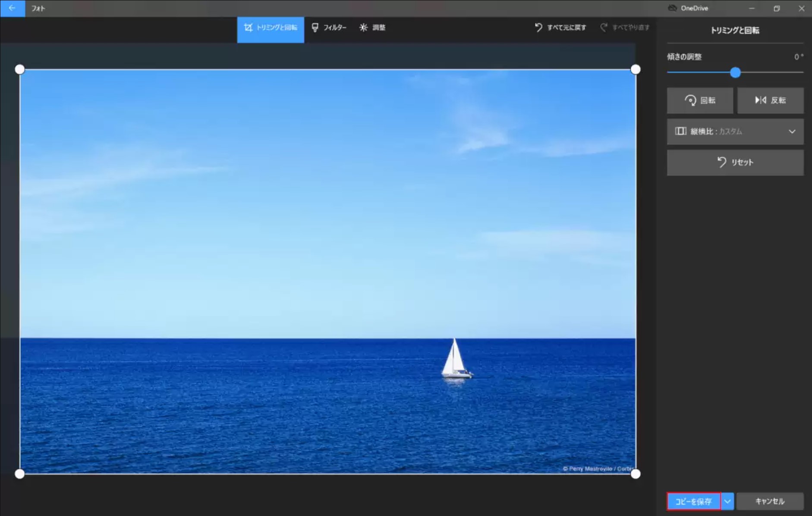Redo all edits with すべてやり直す icon
This screenshot has width=812, height=516.
point(604,27)
